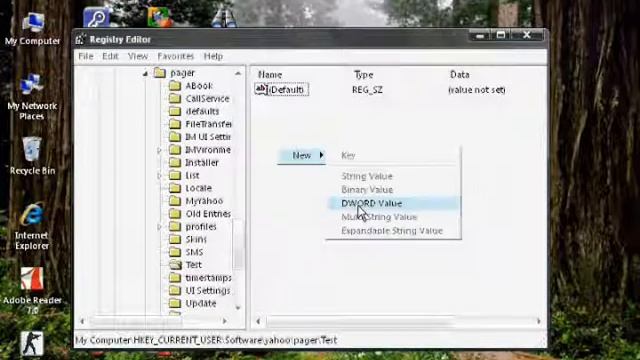This screenshot has width=640, height=360.
Task: Click the Installer folder icon
Action: [x=175, y=162]
